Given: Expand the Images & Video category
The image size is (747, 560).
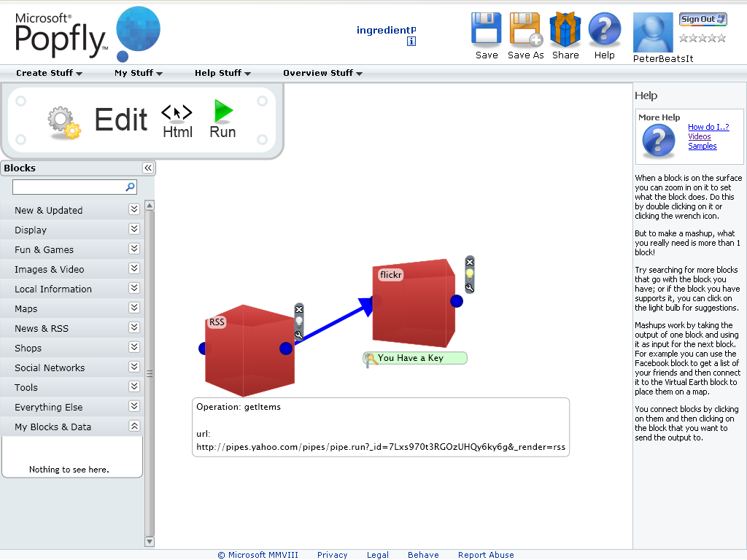Looking at the screenshot, I should point(134,268).
